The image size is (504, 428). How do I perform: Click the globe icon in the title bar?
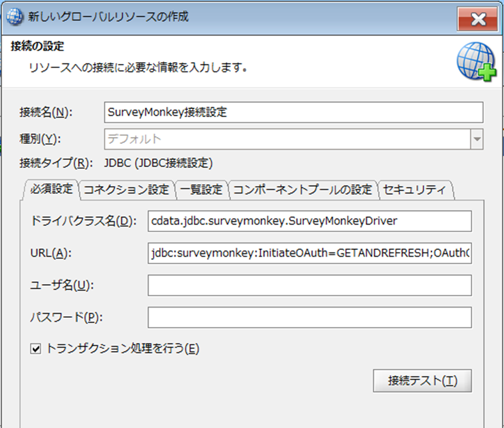[14, 17]
